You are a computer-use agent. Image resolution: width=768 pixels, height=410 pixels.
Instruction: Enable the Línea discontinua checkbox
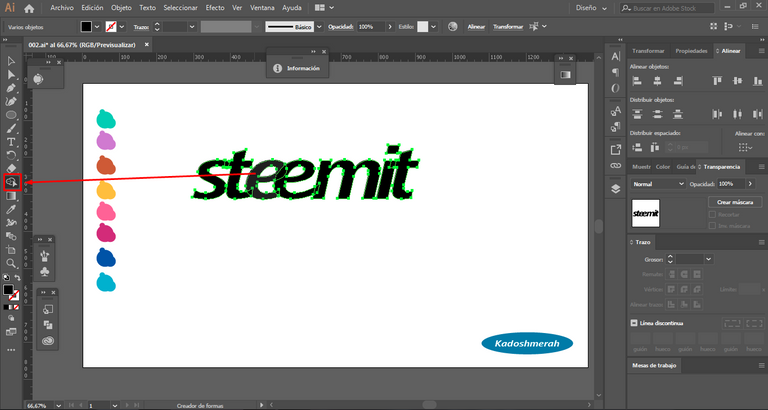[x=634, y=323]
